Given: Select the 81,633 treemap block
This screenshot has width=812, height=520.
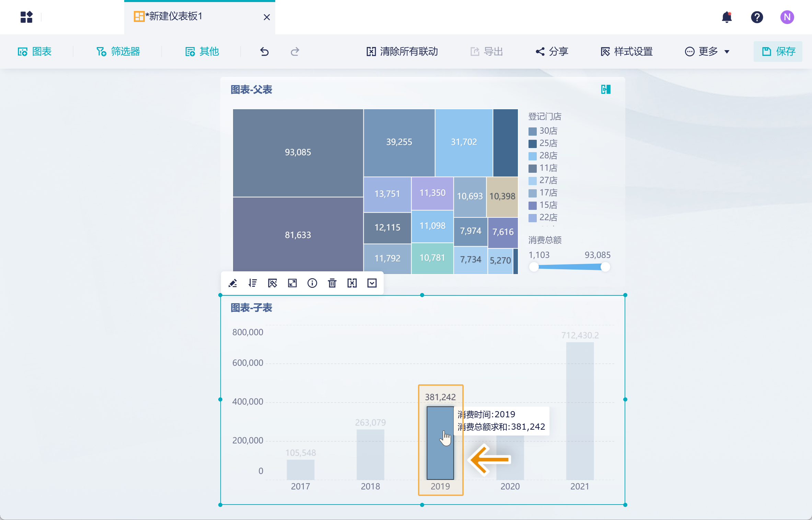Looking at the screenshot, I should (x=298, y=235).
